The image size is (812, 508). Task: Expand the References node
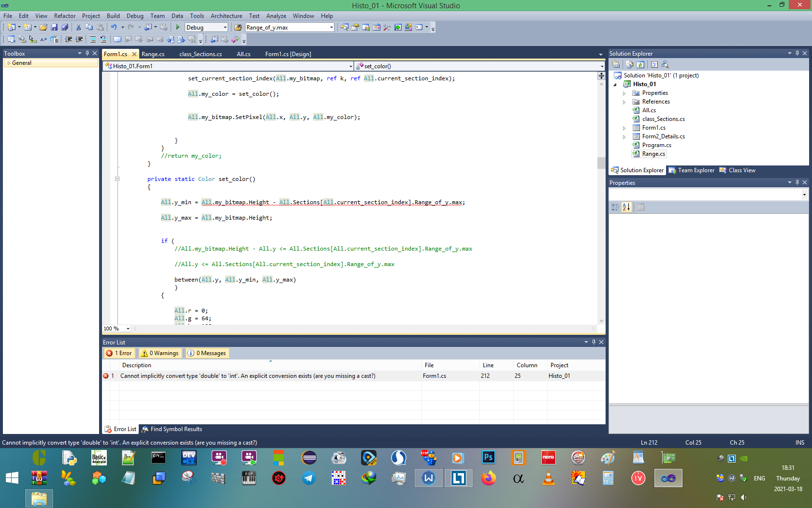click(x=624, y=102)
